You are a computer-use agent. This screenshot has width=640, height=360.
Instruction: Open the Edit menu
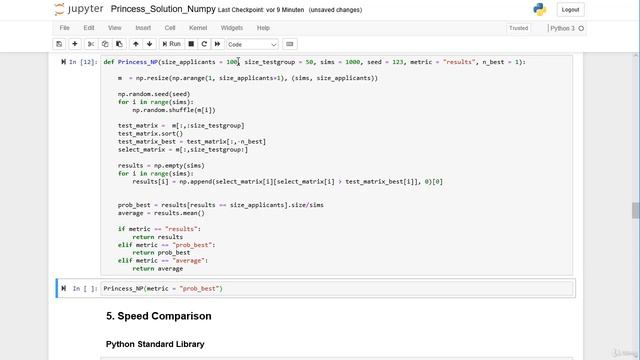point(89,28)
